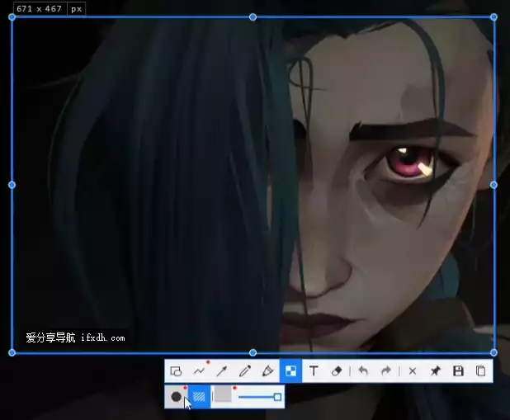Click the right-middle selection resize handle
Image resolution: width=510 pixels, height=420 pixels.
(x=493, y=185)
